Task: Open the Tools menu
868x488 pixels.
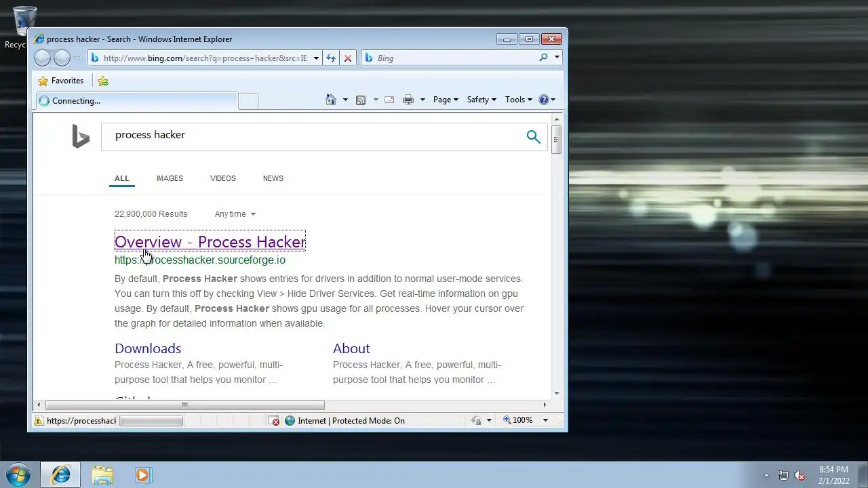Action: 519,100
